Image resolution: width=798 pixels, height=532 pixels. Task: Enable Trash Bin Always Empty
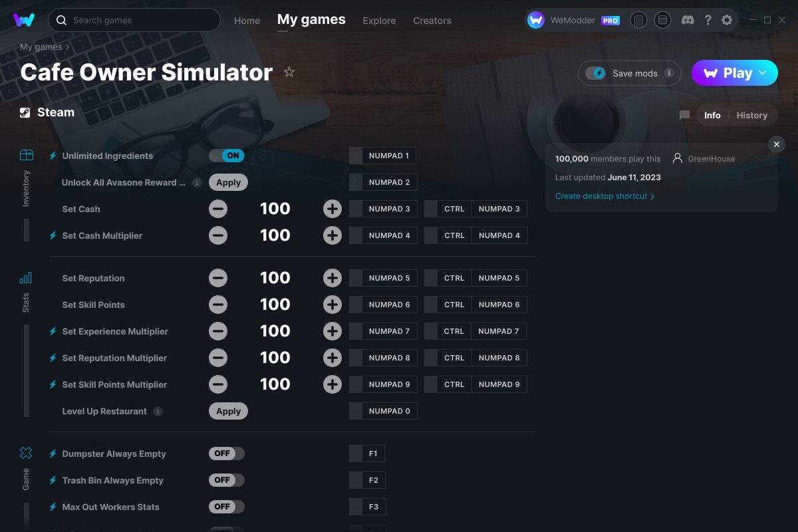(227, 480)
